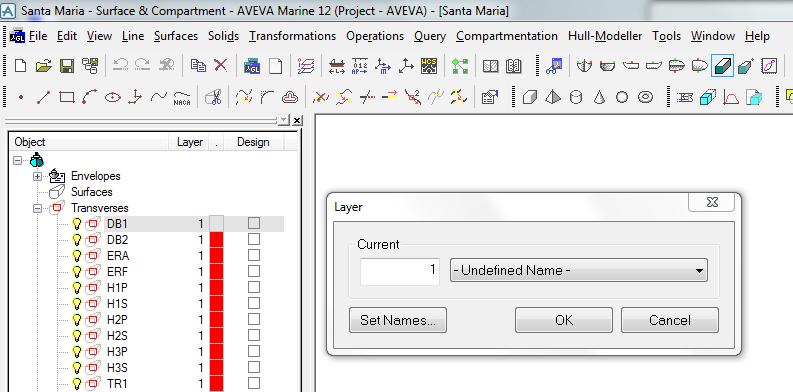Create a cylinder solid primitive
Screen dimensions: 793x392
576,97
